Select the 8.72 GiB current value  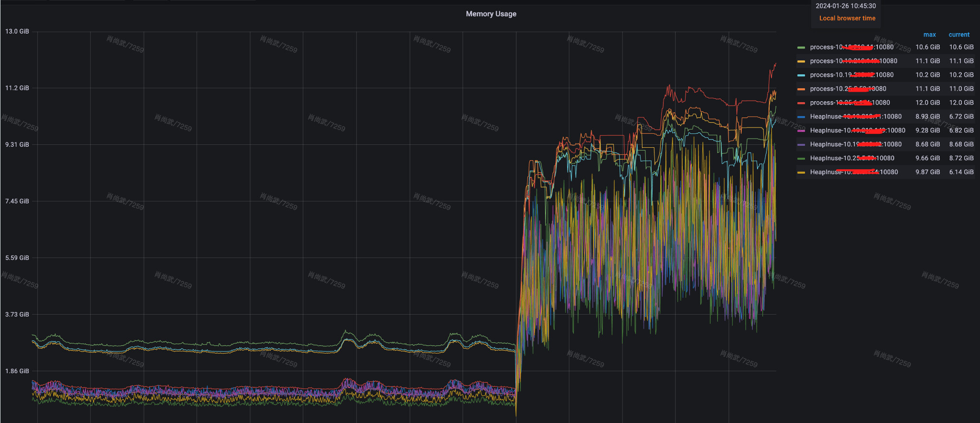click(x=961, y=158)
